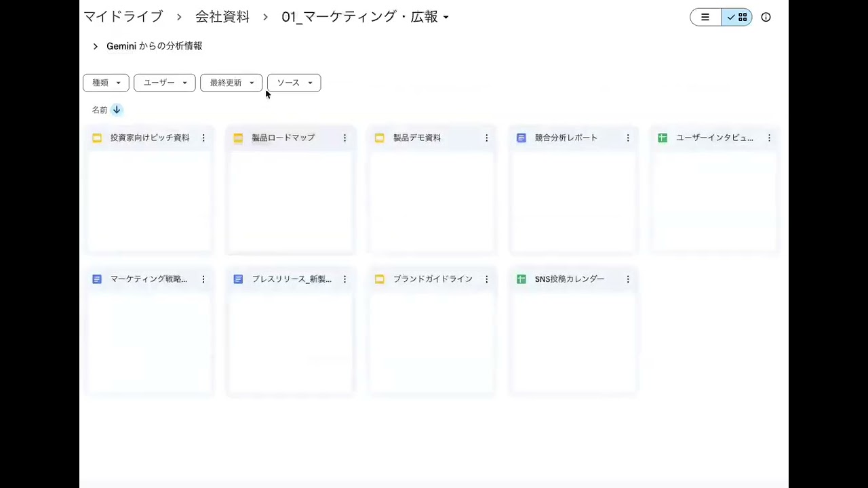Open 競合分析レポート thumbnail preview
This screenshot has width=868, height=488.
[x=574, y=201]
